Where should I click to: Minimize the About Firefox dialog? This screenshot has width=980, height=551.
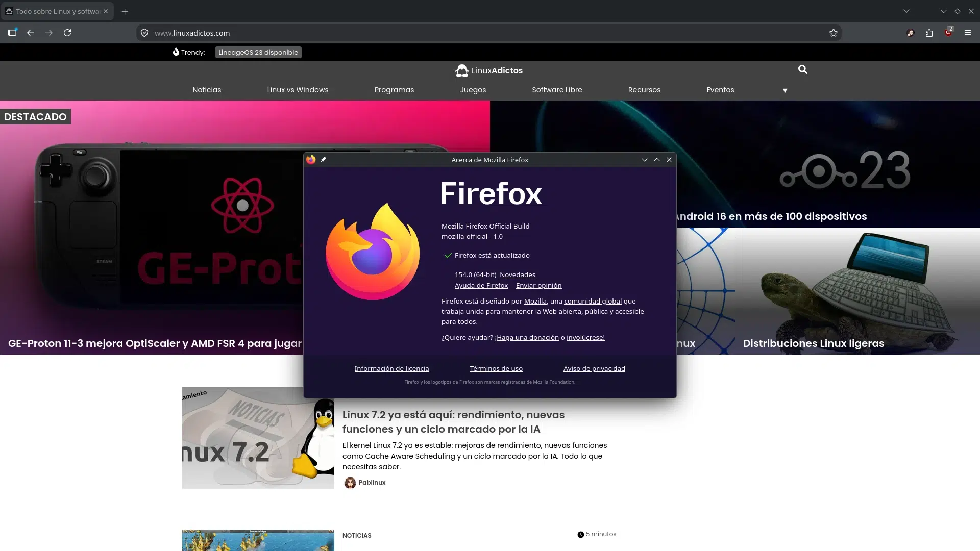645,160
